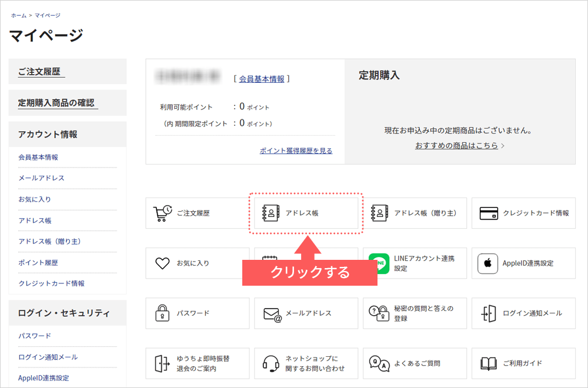This screenshot has height=388, width=588.
Task: Go to ホーム in the breadcrumb
Action: coord(18,15)
